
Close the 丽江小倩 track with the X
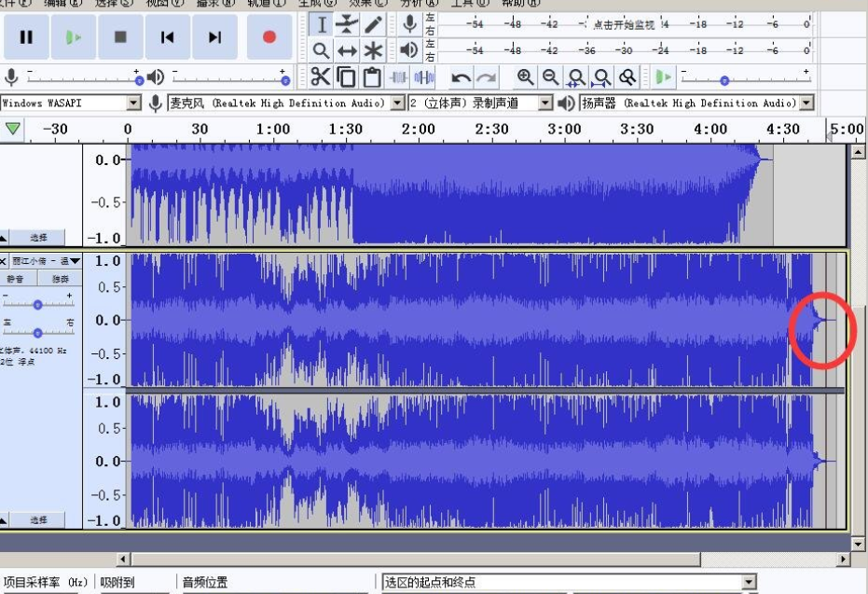coord(4,261)
